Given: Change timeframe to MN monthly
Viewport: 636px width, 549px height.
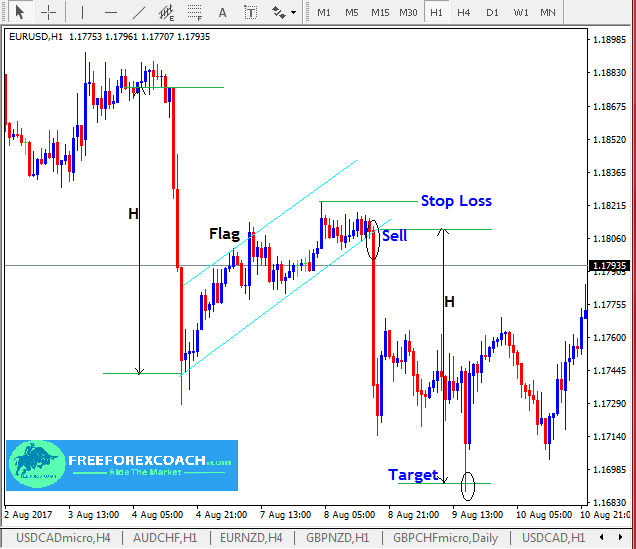Looking at the screenshot, I should pos(548,13).
